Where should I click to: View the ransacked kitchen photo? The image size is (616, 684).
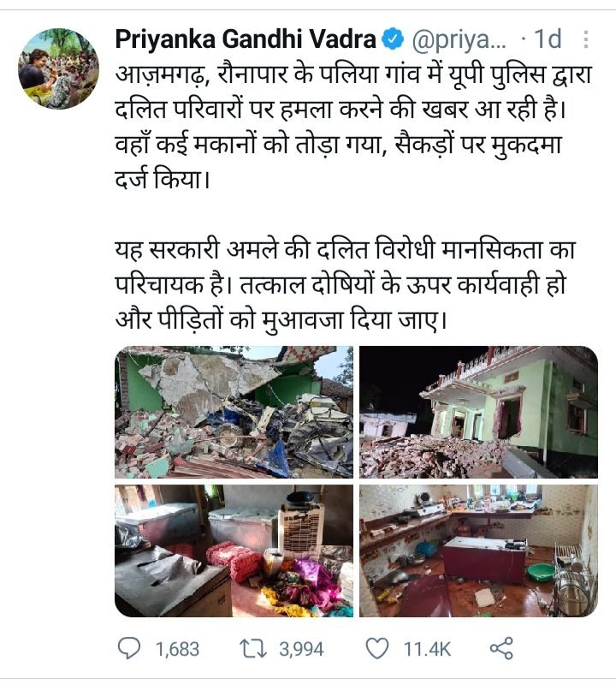(x=478, y=550)
